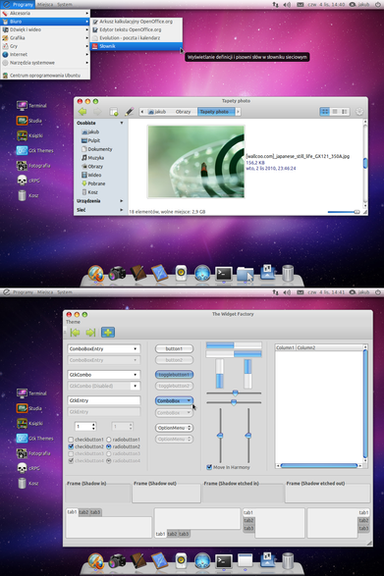Open Gtk Themes desktop icon beside Widget Factory
The height and width of the screenshot is (576, 384).
click(x=22, y=438)
